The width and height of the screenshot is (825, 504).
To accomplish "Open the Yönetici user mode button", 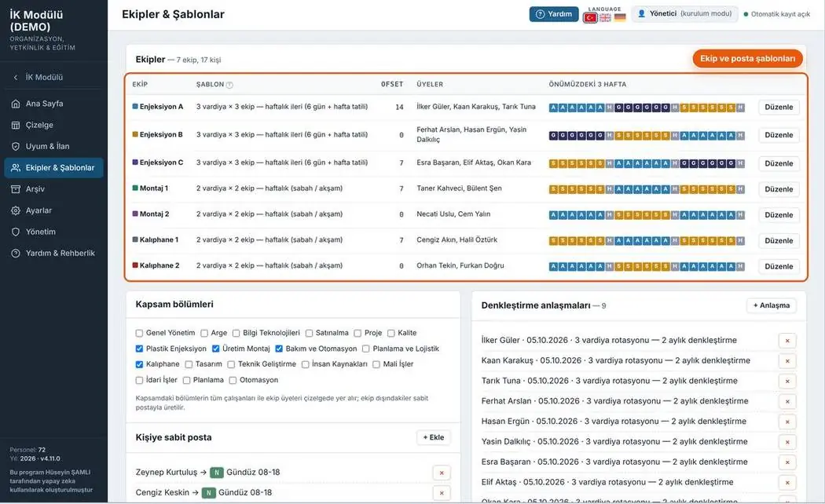I will pos(685,14).
